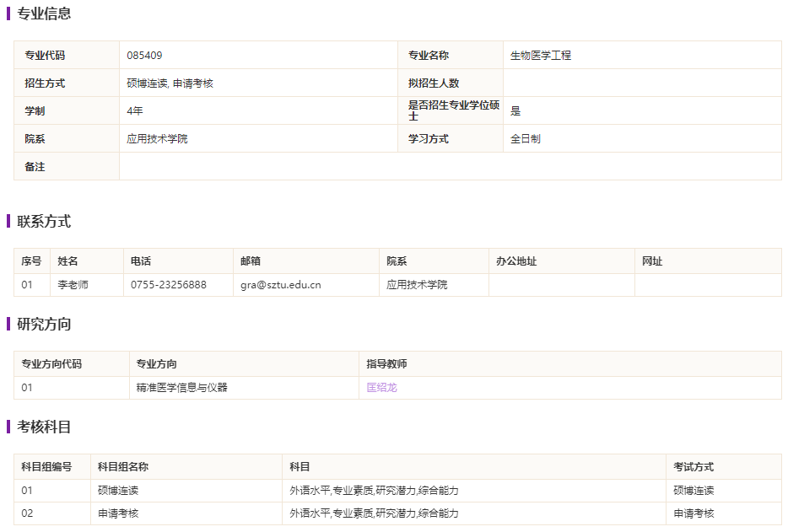Click the empty 备注 remarks cell
Screen dimensions: 788x532
[x=450, y=167]
